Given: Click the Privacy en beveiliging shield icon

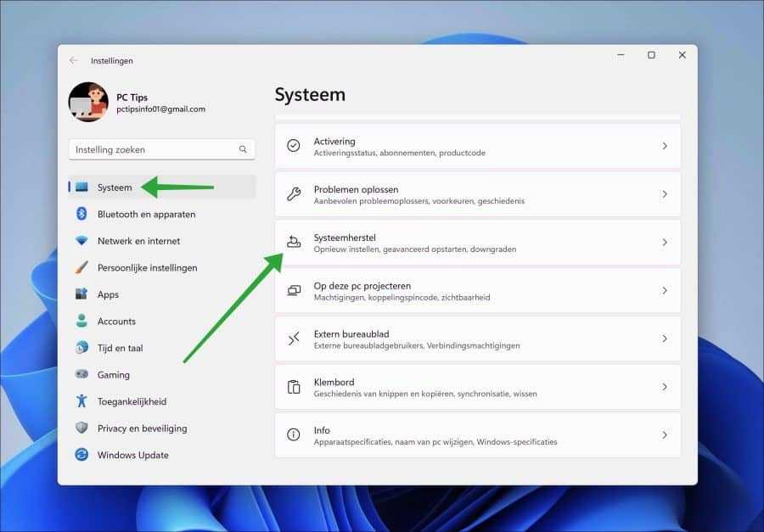Looking at the screenshot, I should 81,428.
